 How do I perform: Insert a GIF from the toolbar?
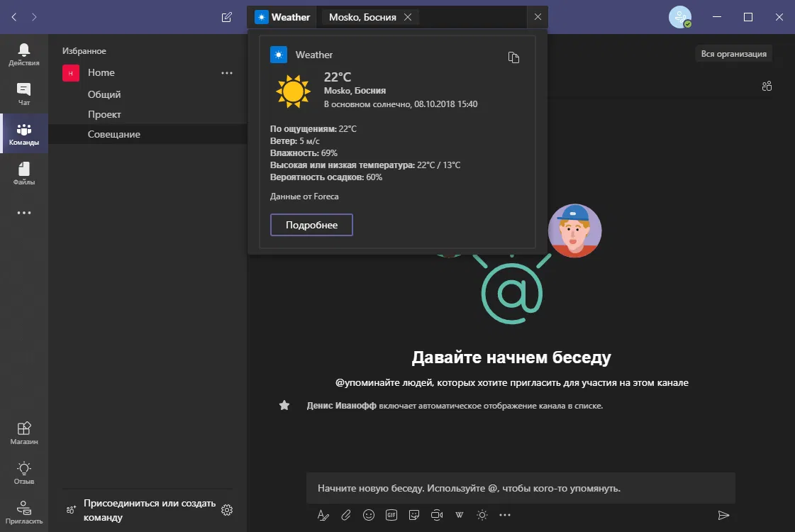click(391, 515)
